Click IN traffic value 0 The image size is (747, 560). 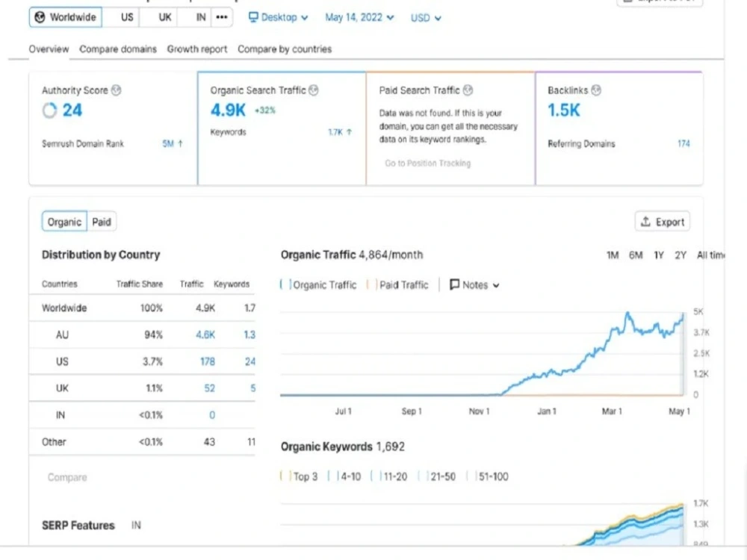click(212, 414)
